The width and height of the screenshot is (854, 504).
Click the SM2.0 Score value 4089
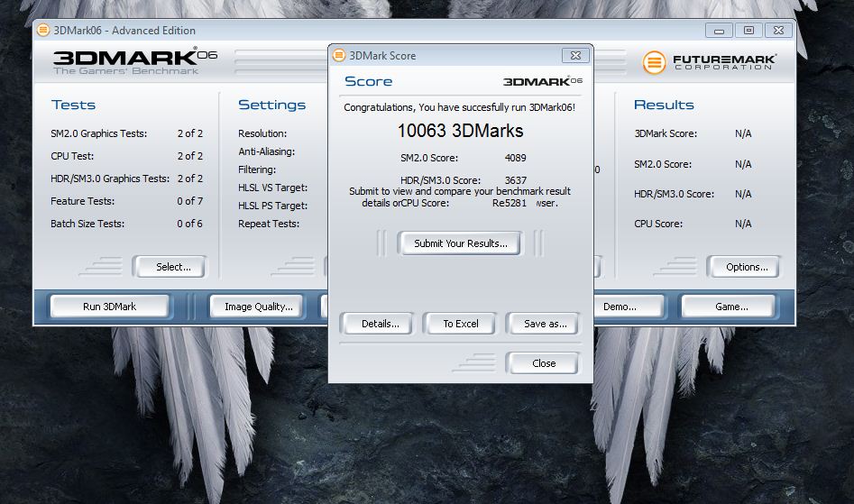(515, 158)
